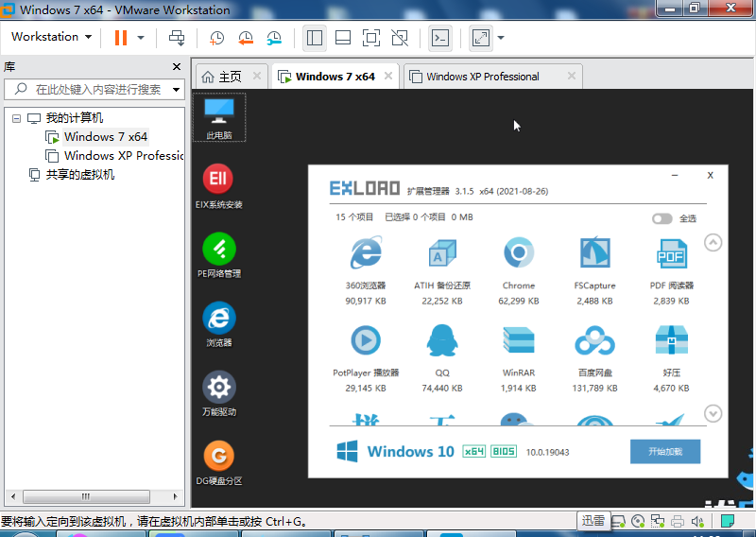Open power options dropdown beside pause

point(141,38)
